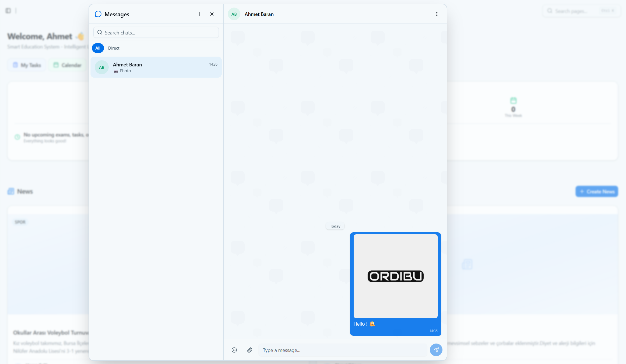Image resolution: width=626 pixels, height=364 pixels.
Task: Click the News heading in background page
Action: pos(25,191)
